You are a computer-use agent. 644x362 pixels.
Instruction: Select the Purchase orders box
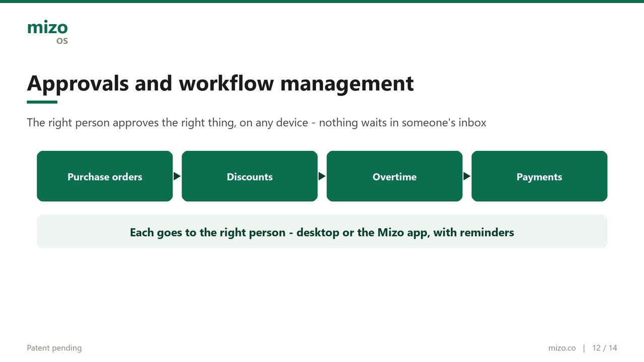[105, 176]
